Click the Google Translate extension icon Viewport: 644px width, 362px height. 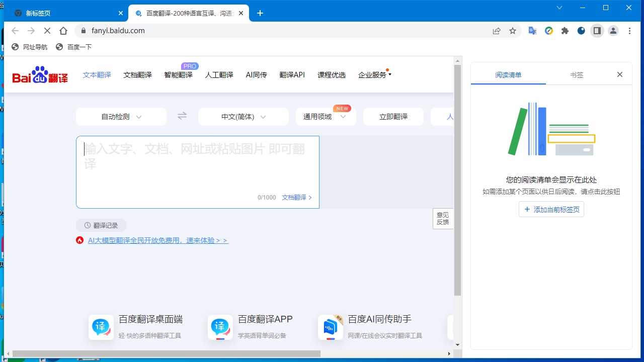point(532,31)
